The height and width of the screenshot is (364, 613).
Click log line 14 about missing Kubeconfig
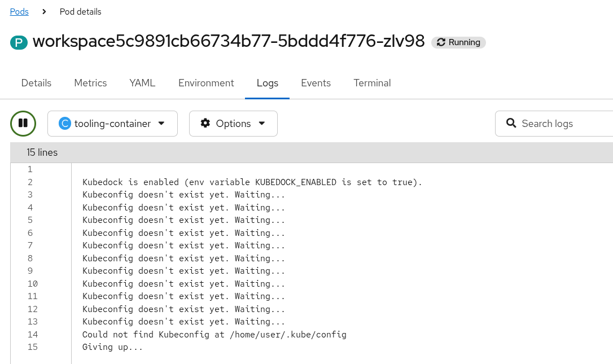214,335
